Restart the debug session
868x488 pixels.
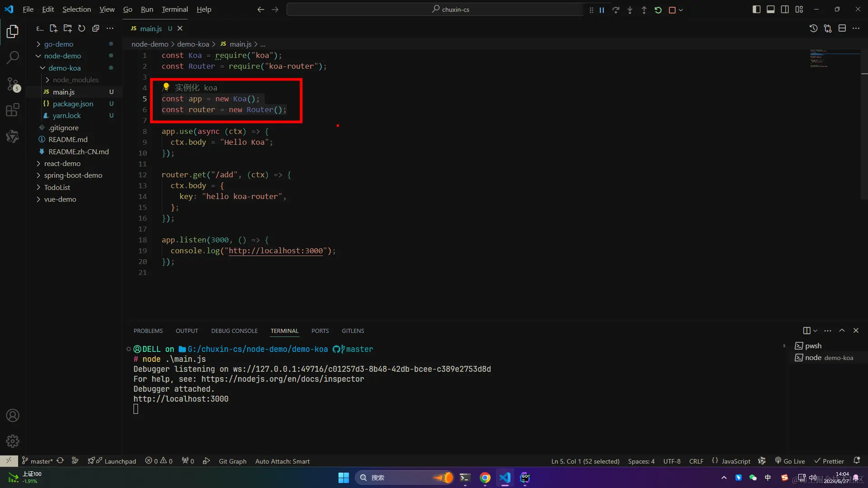pos(658,9)
